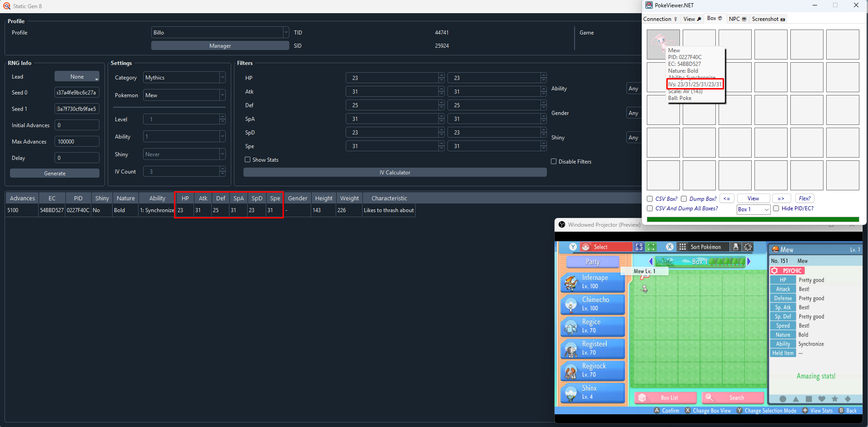This screenshot has height=427, width=868.
Task: Open the Category dropdown showing Mythics
Action: click(184, 78)
